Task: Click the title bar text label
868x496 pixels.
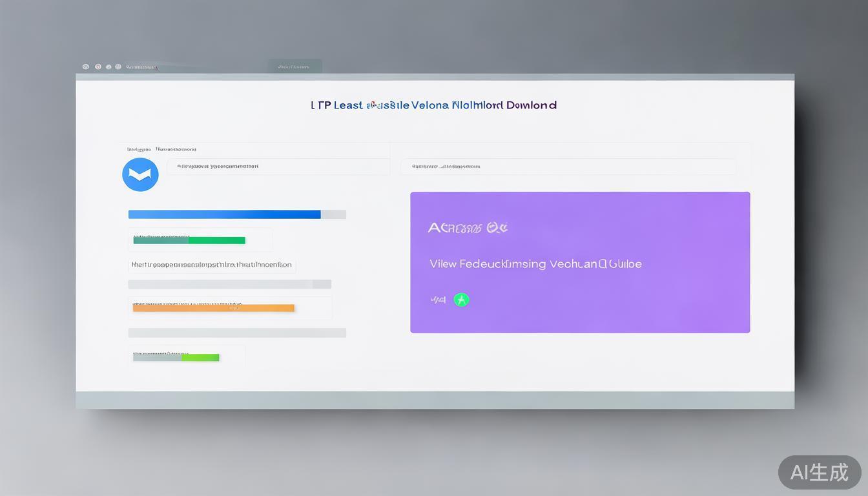Action: tap(141, 67)
